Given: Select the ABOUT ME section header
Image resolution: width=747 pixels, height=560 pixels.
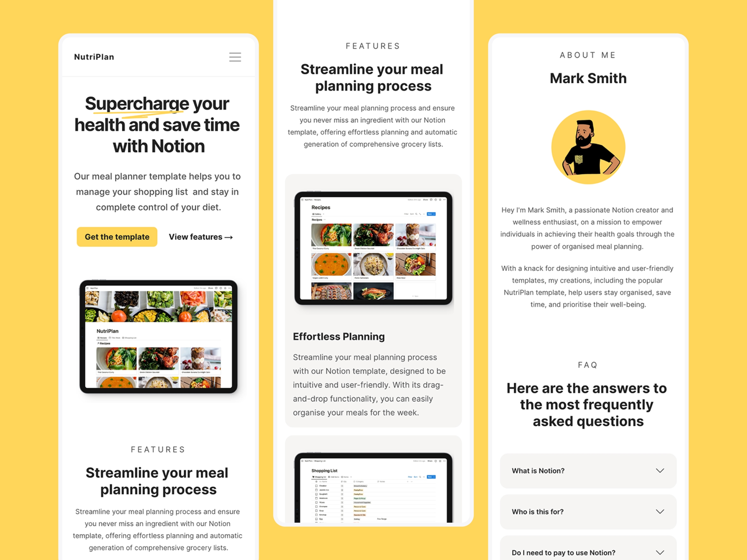Looking at the screenshot, I should [588, 55].
